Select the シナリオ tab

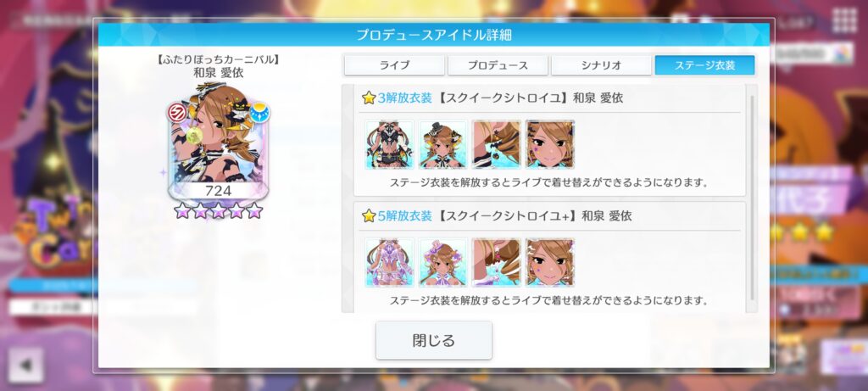point(601,64)
